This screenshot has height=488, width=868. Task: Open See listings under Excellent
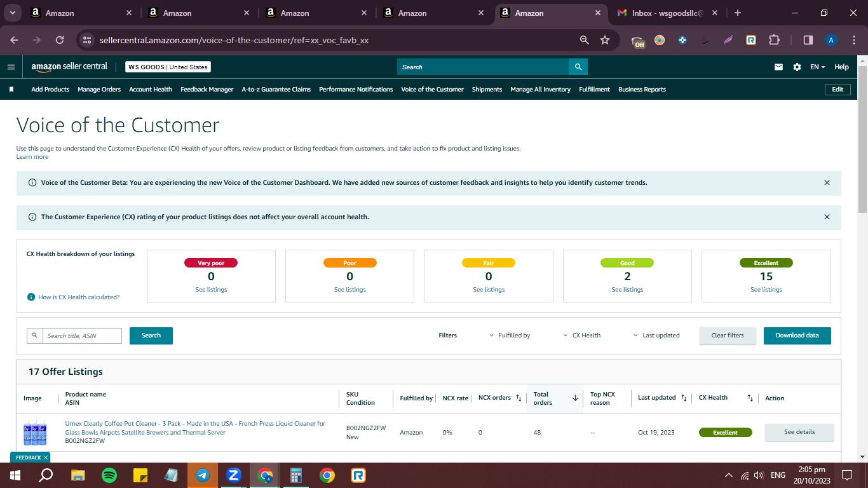(x=766, y=290)
